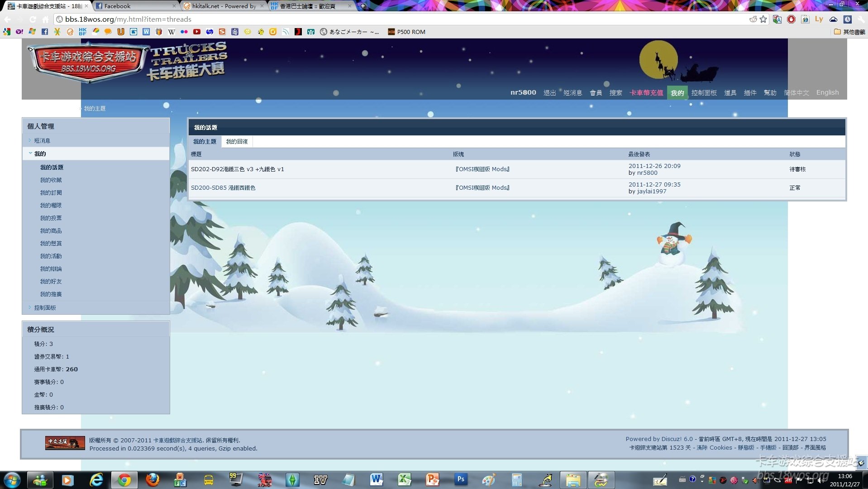Click the browser address bar
Screen dimensions: 868x489
362,19
